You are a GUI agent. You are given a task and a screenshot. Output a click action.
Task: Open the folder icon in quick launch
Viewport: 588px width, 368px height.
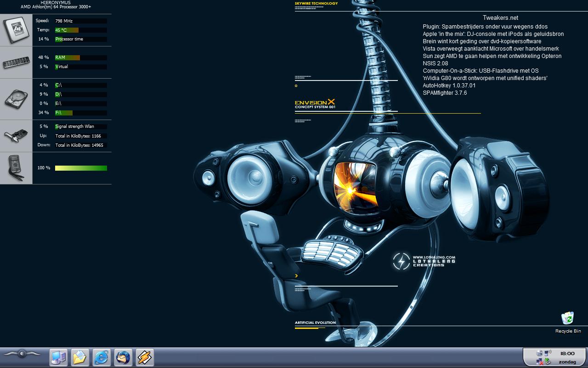coord(80,357)
